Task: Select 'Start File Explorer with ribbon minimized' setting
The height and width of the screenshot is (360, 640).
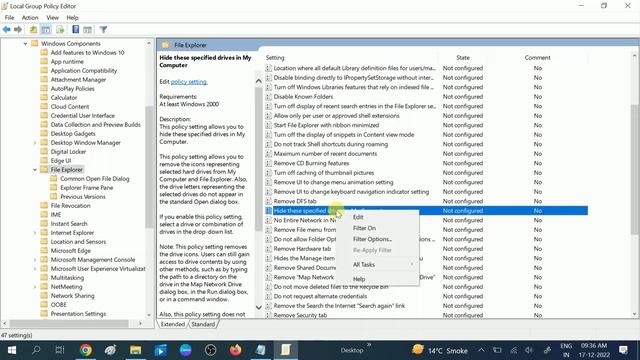Action: tap(326, 125)
